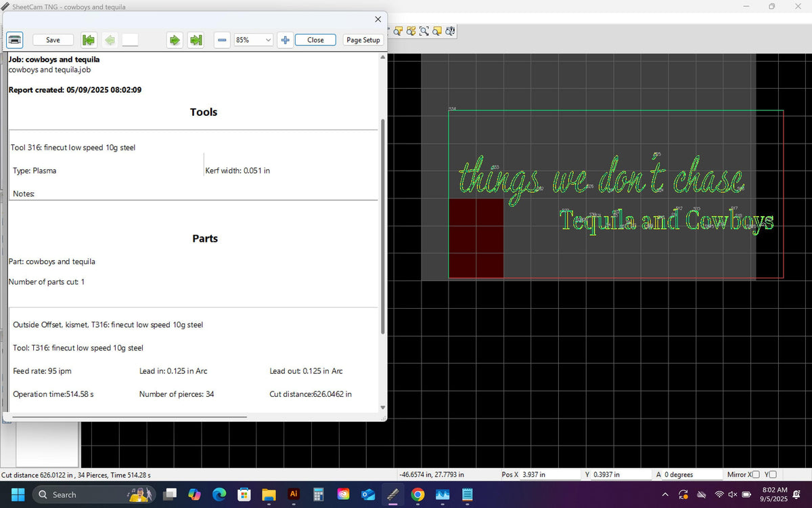
Task: Click 'Cut distance:626.0462 in' text
Action: pyautogui.click(x=311, y=394)
